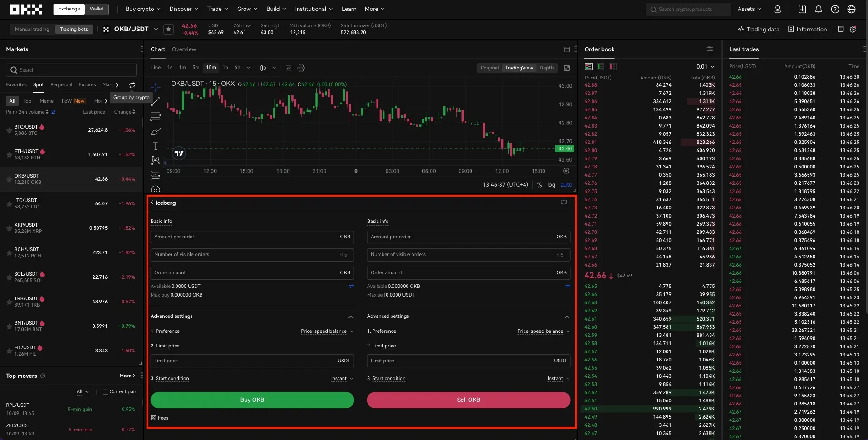
Task: Select the trend line drawing tool
Action: pyautogui.click(x=156, y=101)
